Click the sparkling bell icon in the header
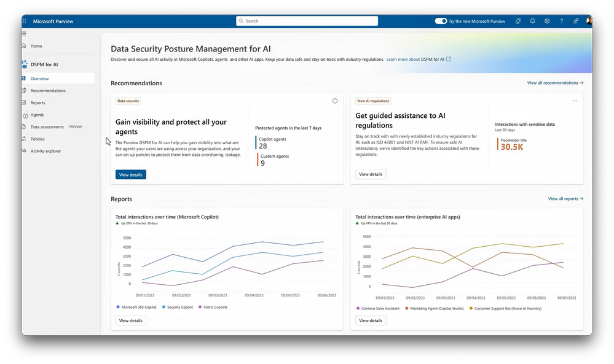 [x=518, y=21]
